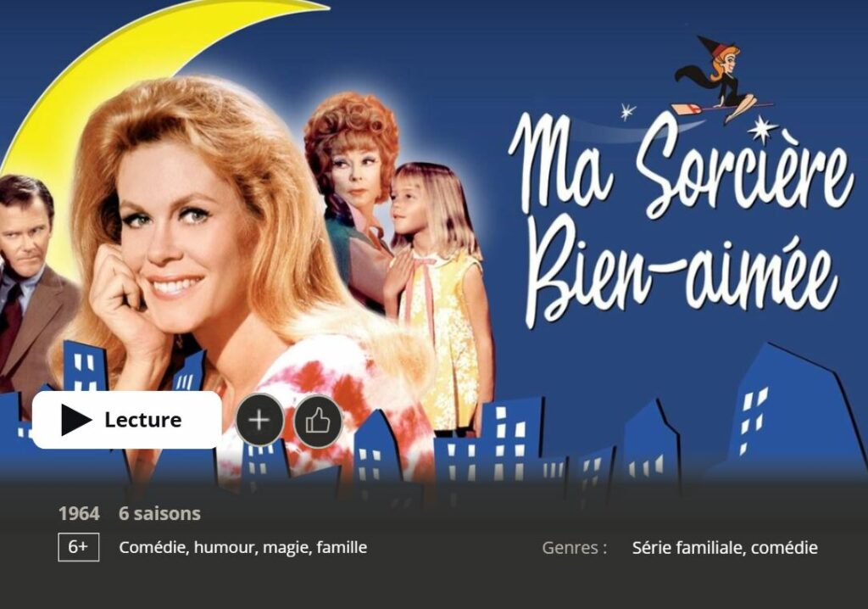The height and width of the screenshot is (609, 868).
Task: Click the sparkle star beside the witch logo
Action: coord(763,129)
